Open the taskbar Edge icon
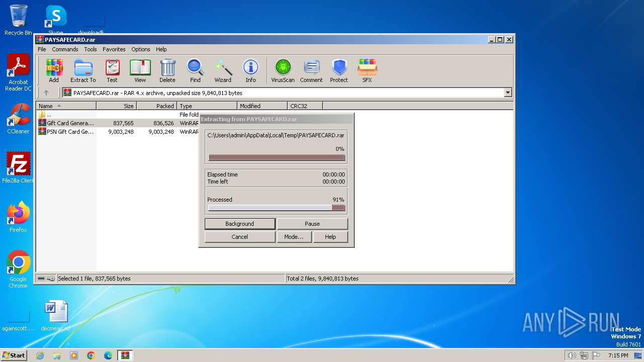 (x=108, y=355)
